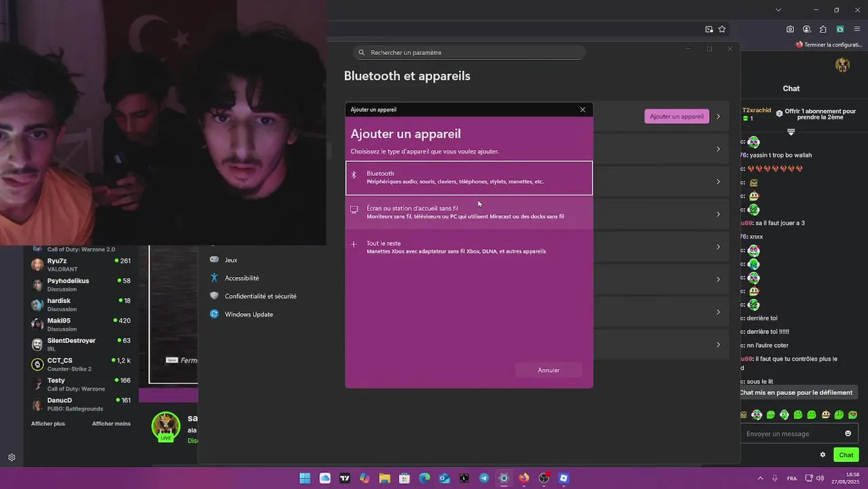Choose Écran ou station d'accueil sans fil
868x489 pixels.
click(x=469, y=213)
